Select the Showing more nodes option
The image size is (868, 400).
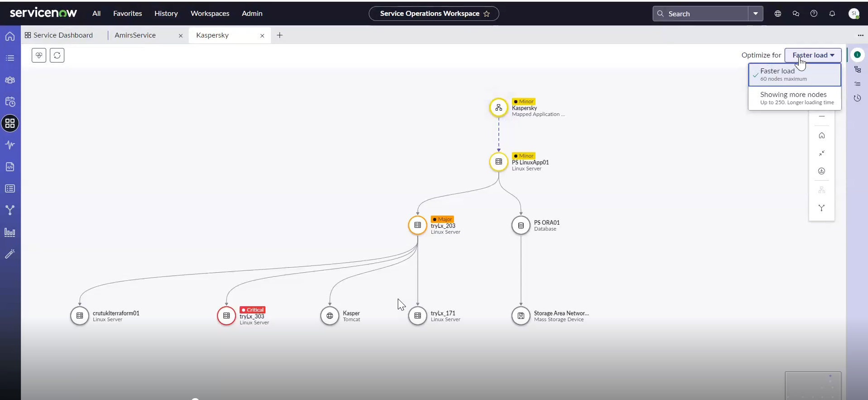tap(794, 98)
